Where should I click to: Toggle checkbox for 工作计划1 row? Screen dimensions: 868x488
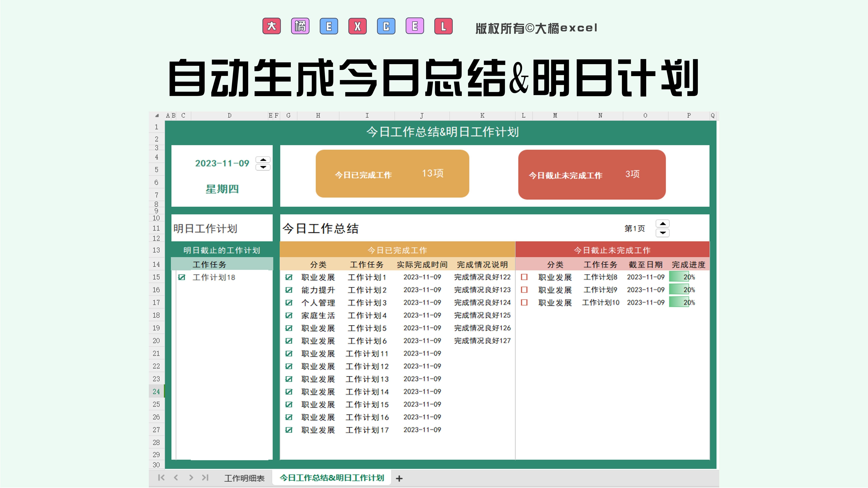(289, 277)
